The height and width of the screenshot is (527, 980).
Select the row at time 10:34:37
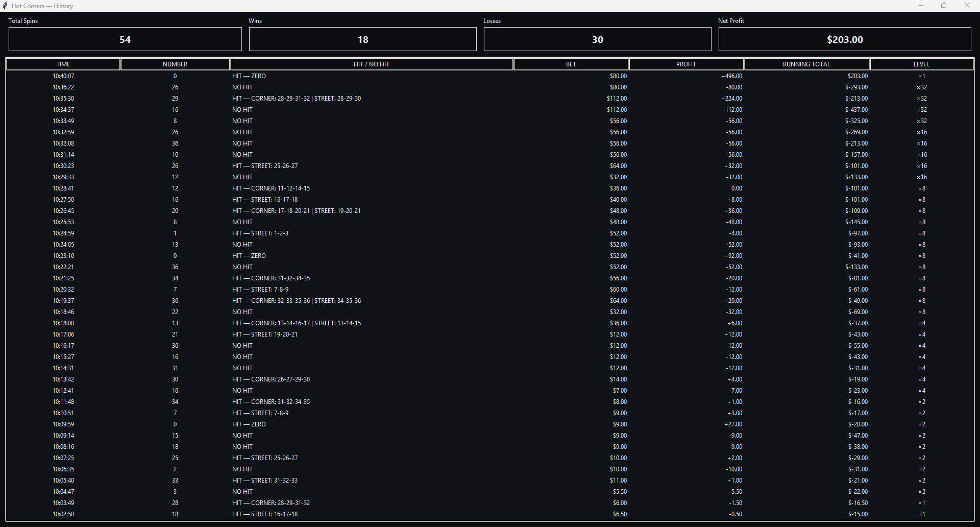click(x=490, y=110)
